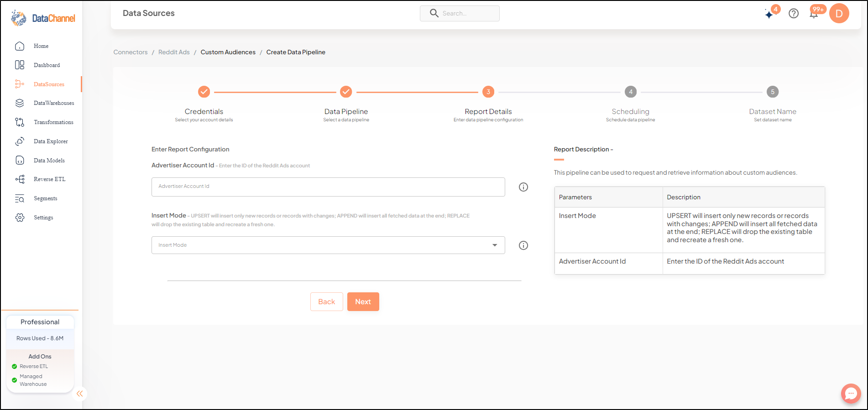Follow the Connectors breadcrumb link
868x410 pixels.
click(131, 52)
